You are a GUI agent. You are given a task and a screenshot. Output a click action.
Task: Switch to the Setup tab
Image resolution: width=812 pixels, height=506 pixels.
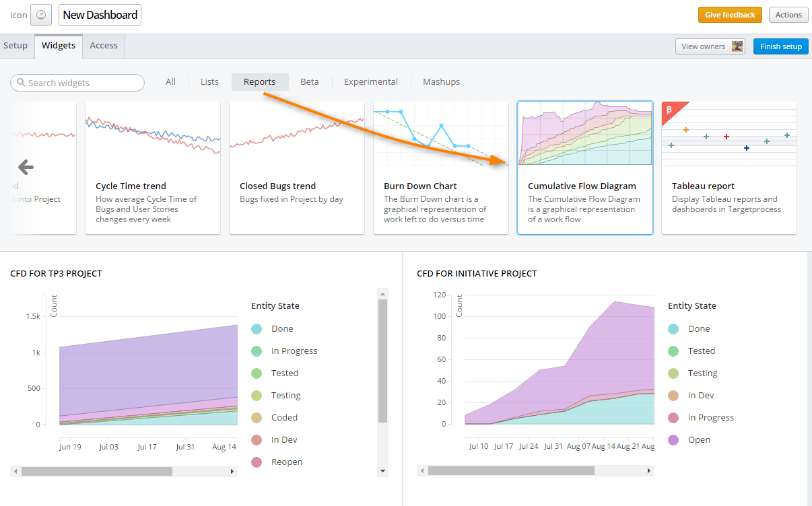[15, 45]
